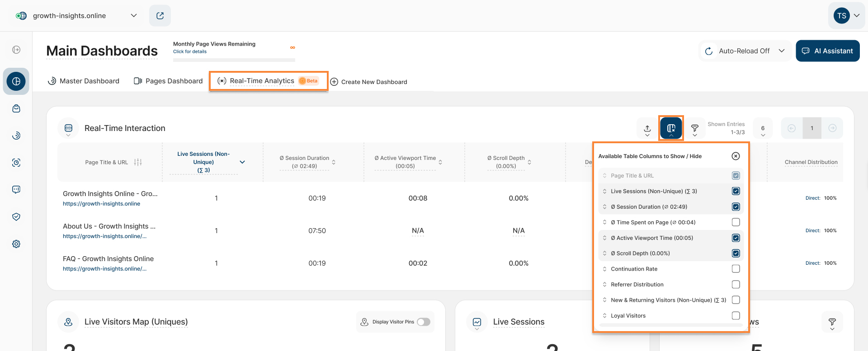Image resolution: width=868 pixels, height=351 pixels.
Task: Check Loyal Visitors column checkbox
Action: (x=736, y=316)
